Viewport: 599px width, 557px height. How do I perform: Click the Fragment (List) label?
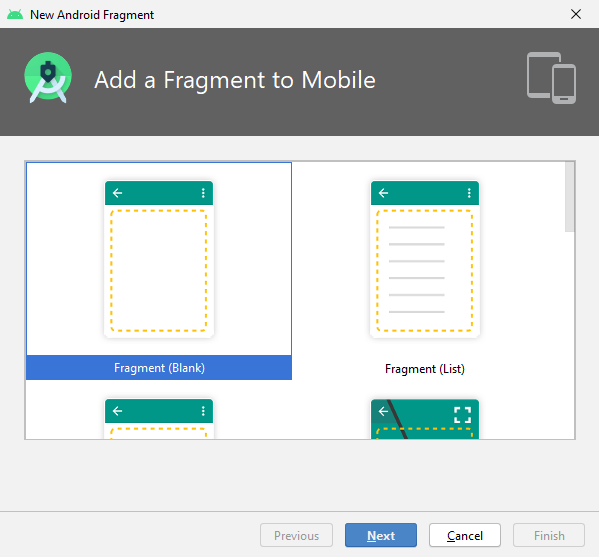click(x=425, y=369)
